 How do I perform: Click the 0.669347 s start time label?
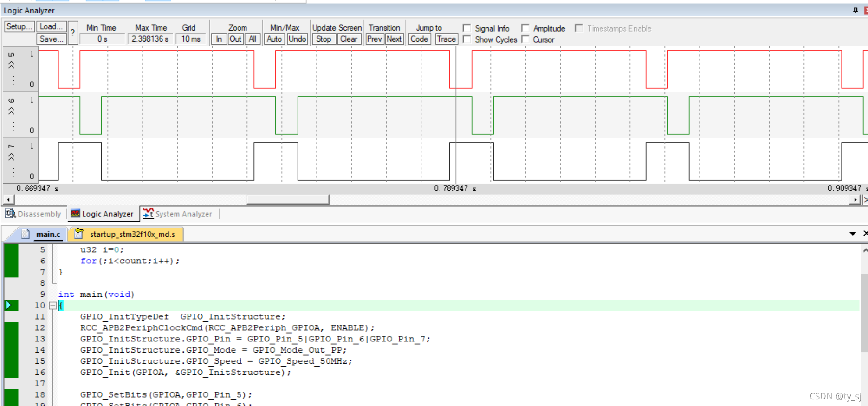point(37,189)
